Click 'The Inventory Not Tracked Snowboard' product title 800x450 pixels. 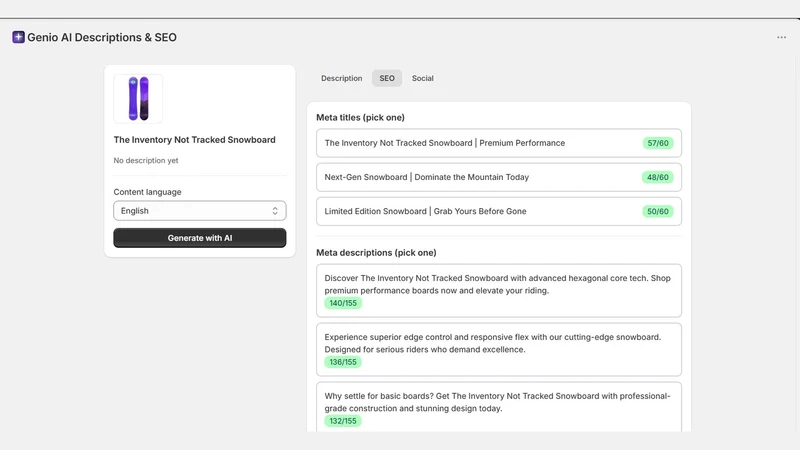(194, 140)
